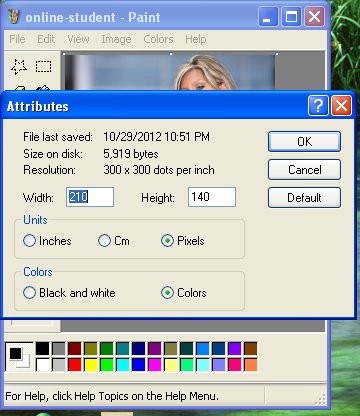
Task: Open the Image menu in Paint
Action: [x=116, y=39]
